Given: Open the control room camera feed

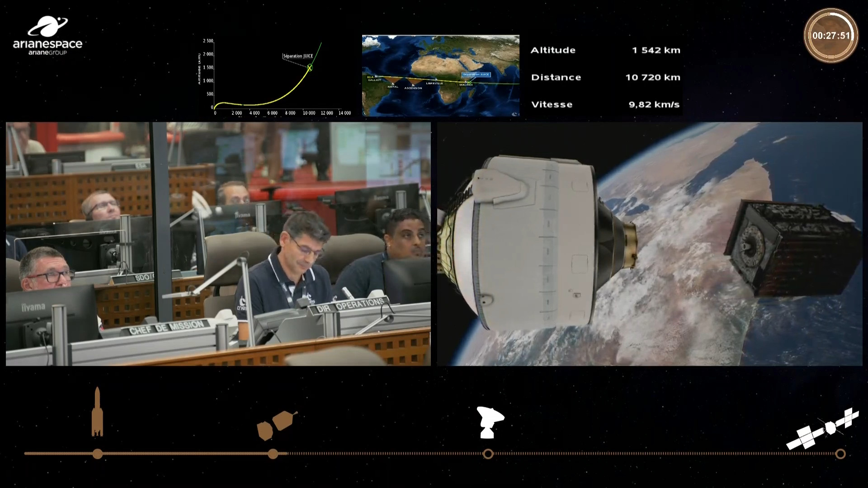Looking at the screenshot, I should coord(218,244).
